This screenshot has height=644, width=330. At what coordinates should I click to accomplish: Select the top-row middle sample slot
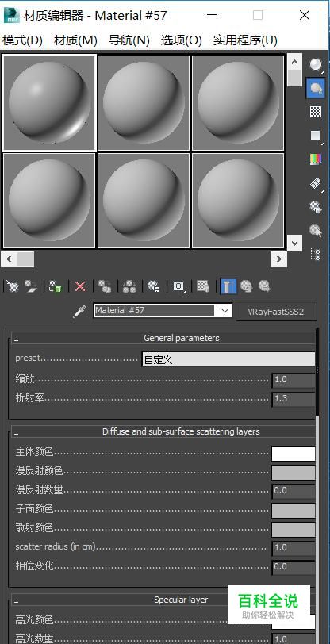[x=144, y=102]
